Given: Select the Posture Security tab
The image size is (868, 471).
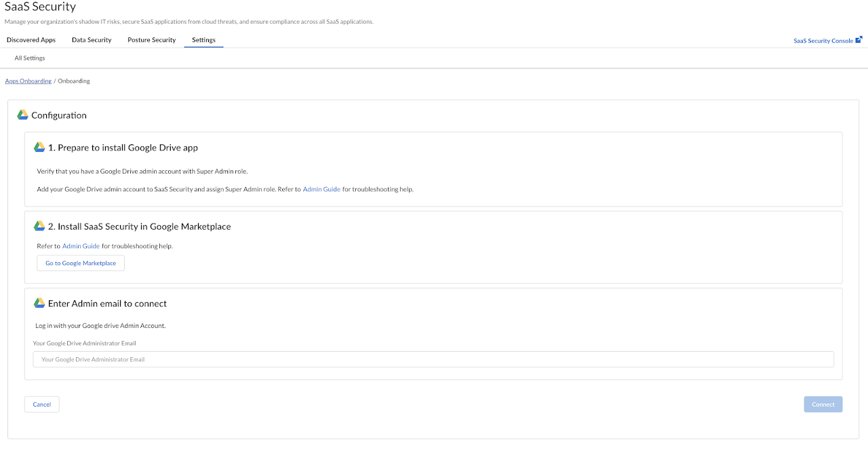Looking at the screenshot, I should (x=152, y=40).
